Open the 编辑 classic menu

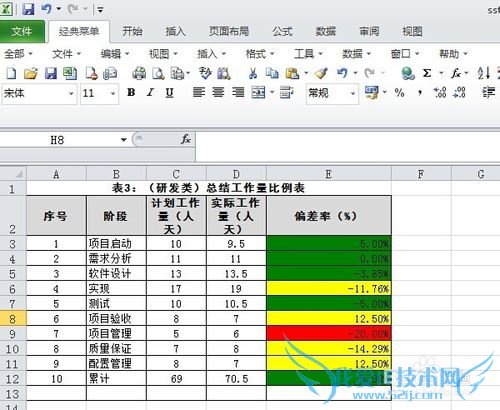point(115,53)
